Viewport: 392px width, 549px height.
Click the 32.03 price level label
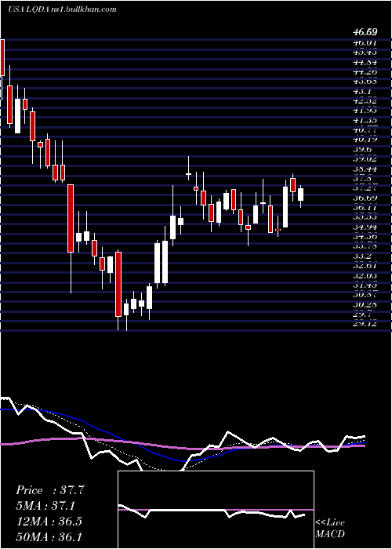coord(365,276)
